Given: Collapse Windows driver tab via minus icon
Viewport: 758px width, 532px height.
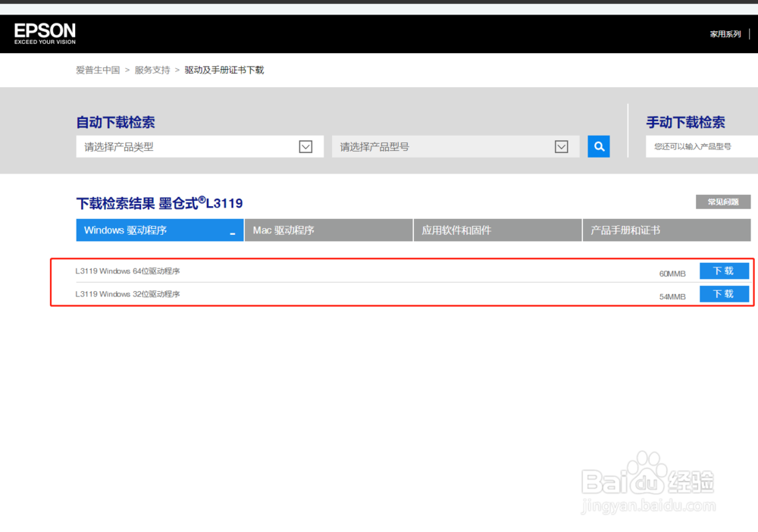Looking at the screenshot, I should point(233,234).
